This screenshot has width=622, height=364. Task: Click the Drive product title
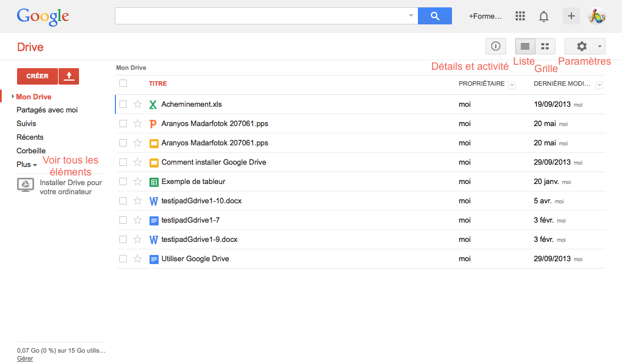pyautogui.click(x=30, y=47)
